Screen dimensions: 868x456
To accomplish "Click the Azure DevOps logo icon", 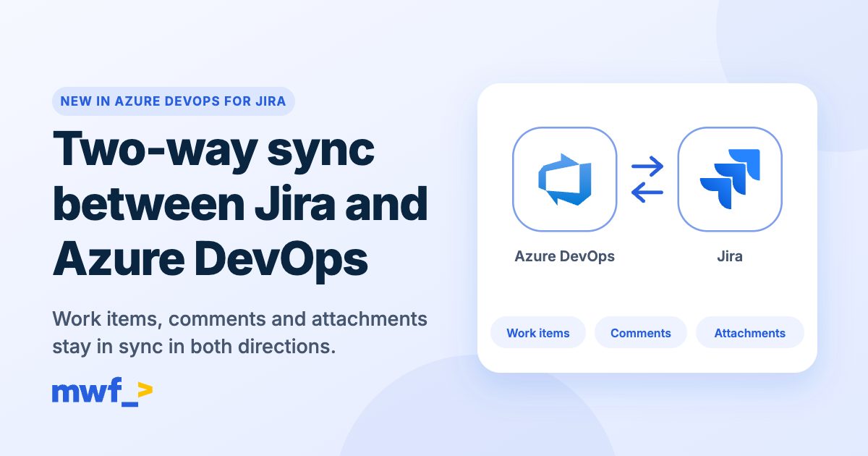I will 565,180.
